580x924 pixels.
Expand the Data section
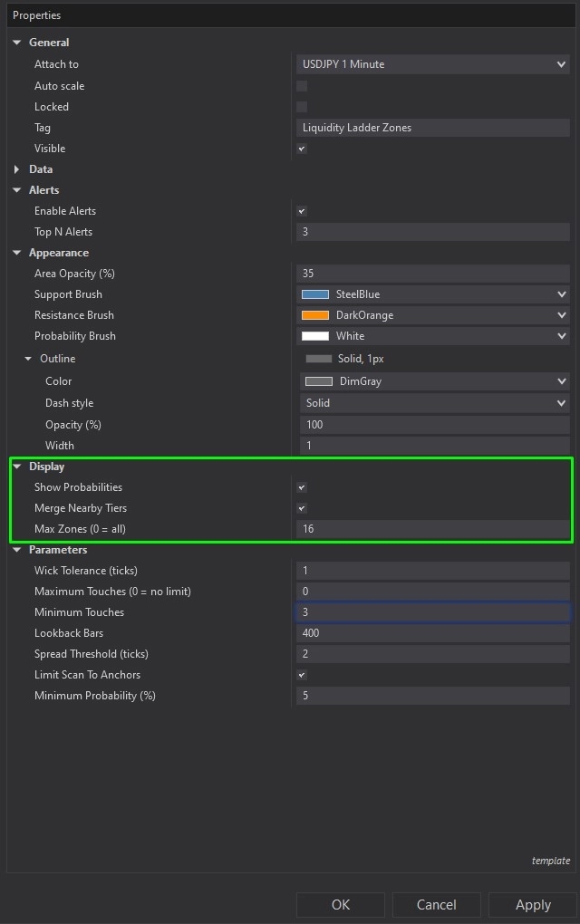click(x=17, y=169)
